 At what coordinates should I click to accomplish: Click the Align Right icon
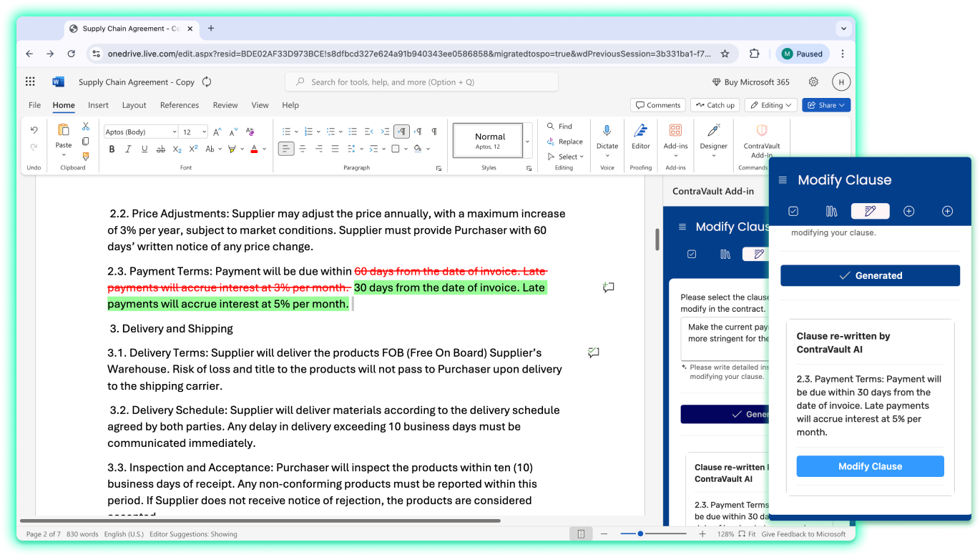pyautogui.click(x=318, y=149)
